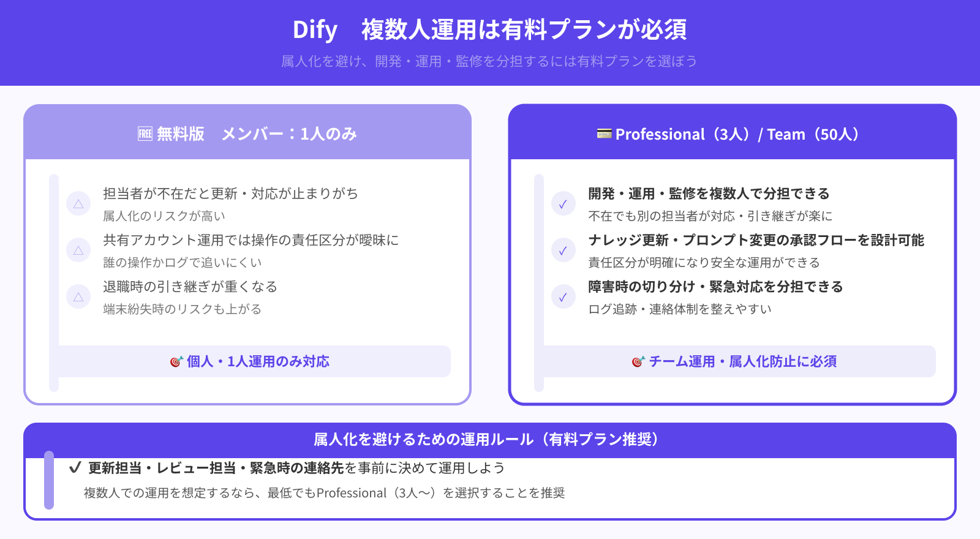Click the text ログ追跡・連絡体制を整えやすい

(680, 309)
